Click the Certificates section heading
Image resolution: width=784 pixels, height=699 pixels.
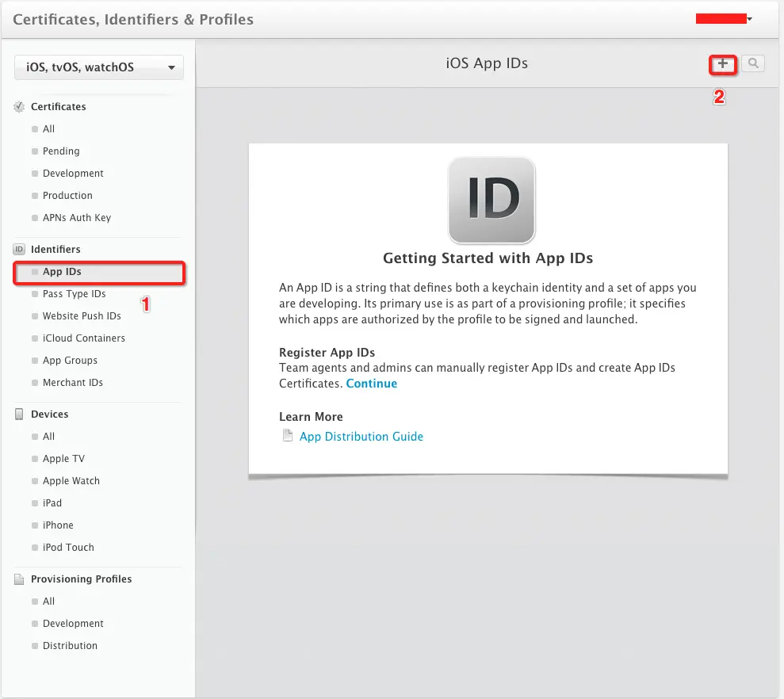click(58, 106)
